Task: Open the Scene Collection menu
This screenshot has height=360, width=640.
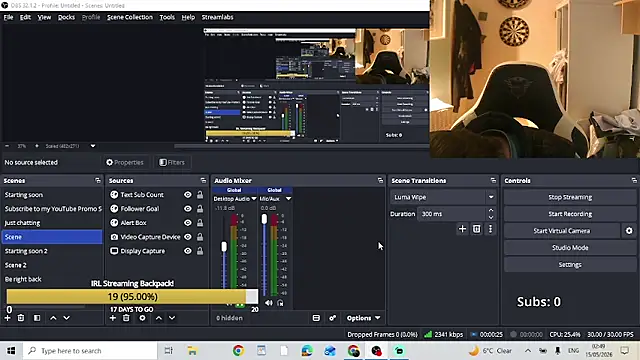Action: [130, 17]
